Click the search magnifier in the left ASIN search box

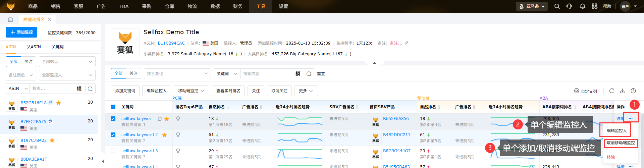click(x=90, y=89)
